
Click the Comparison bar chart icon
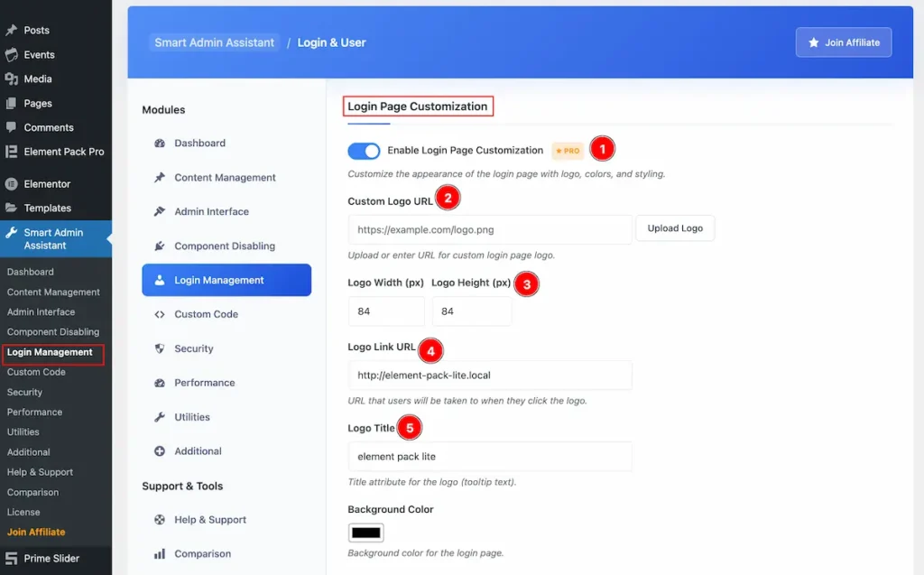[x=160, y=553]
